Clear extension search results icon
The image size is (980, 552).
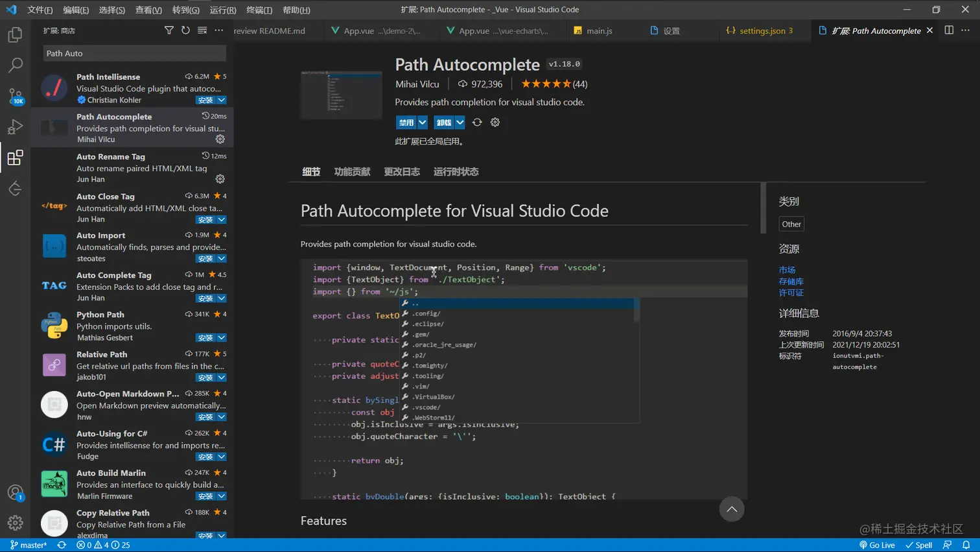(202, 30)
